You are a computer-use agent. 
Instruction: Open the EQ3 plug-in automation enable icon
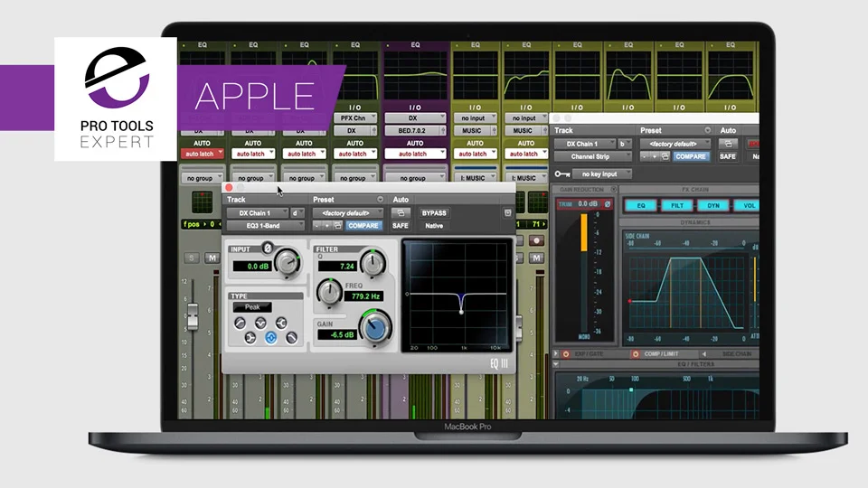401,213
